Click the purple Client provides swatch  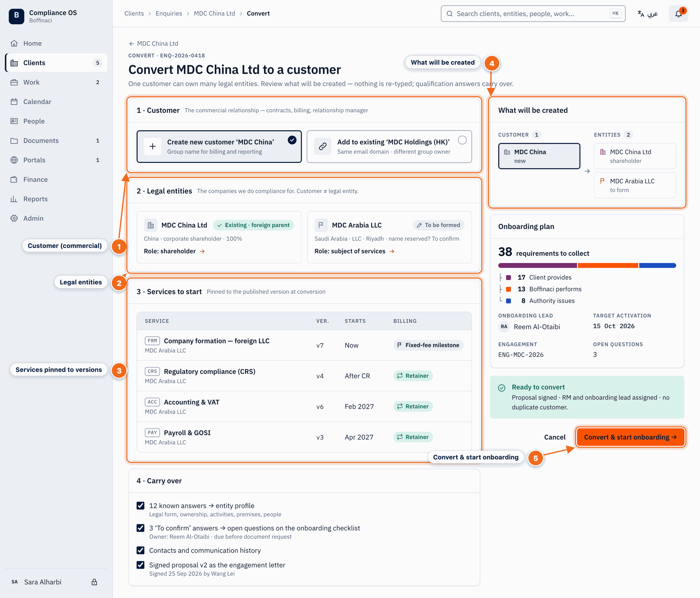[508, 277]
